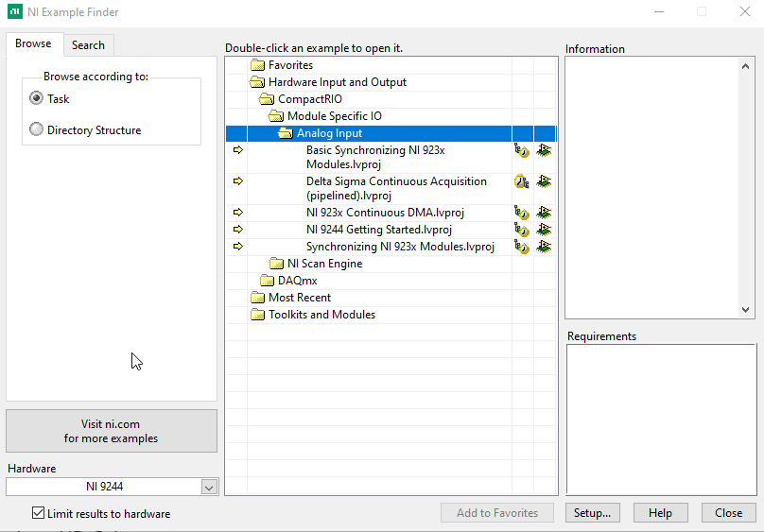Screen dimensions: 764x532
Task: Select the CompactRIO tree row
Action: point(391,99)
